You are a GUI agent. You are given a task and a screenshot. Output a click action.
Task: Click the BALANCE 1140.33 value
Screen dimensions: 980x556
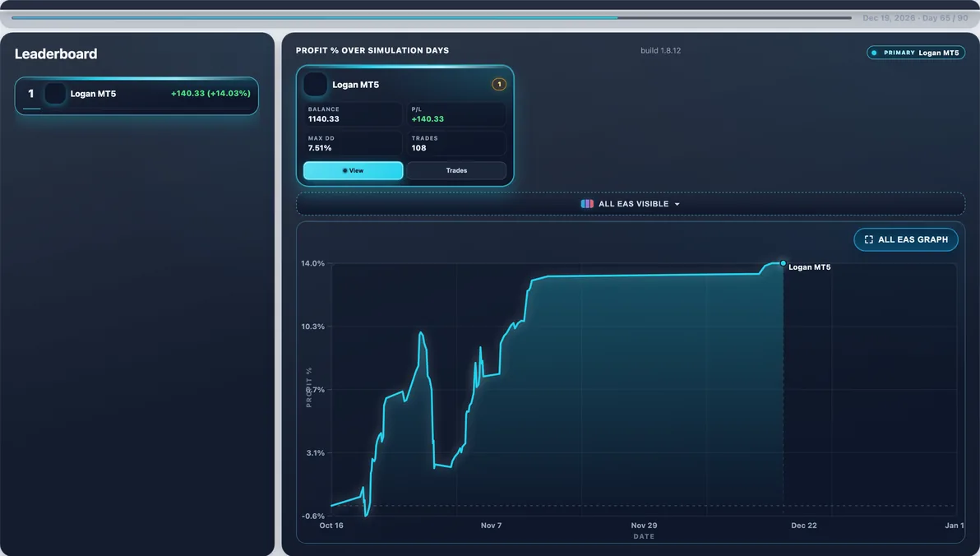pyautogui.click(x=324, y=118)
